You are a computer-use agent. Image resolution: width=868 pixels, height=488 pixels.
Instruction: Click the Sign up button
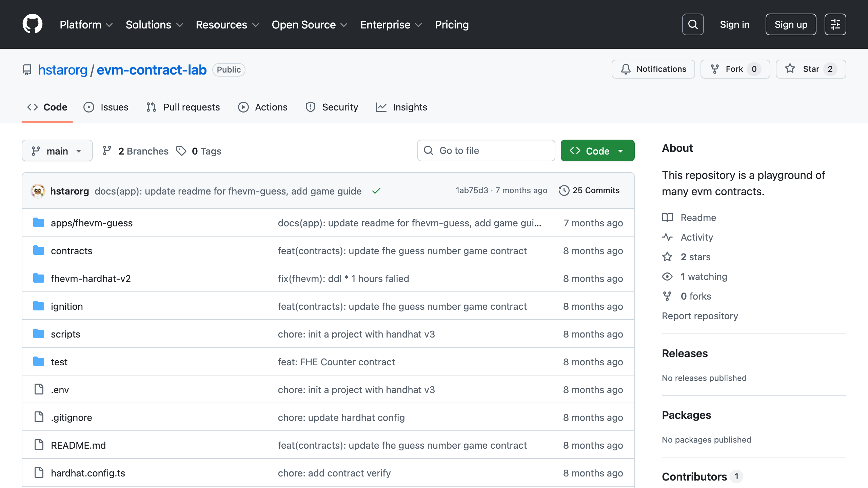pos(790,24)
